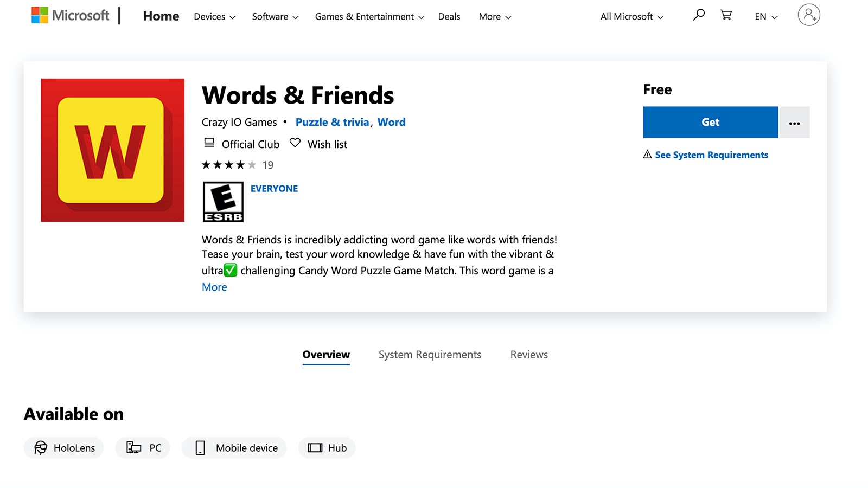Open the EN language selector

[765, 16]
